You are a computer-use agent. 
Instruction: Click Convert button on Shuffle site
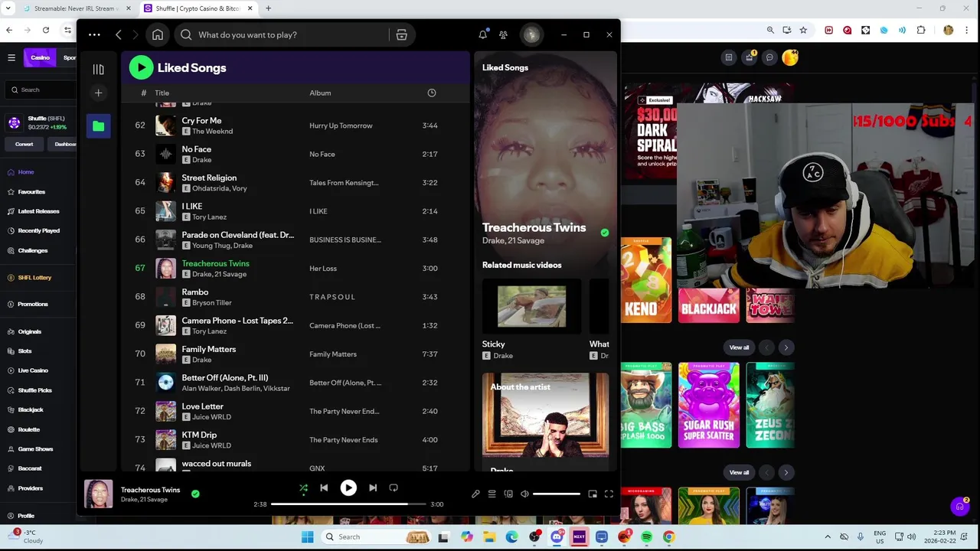(24, 144)
